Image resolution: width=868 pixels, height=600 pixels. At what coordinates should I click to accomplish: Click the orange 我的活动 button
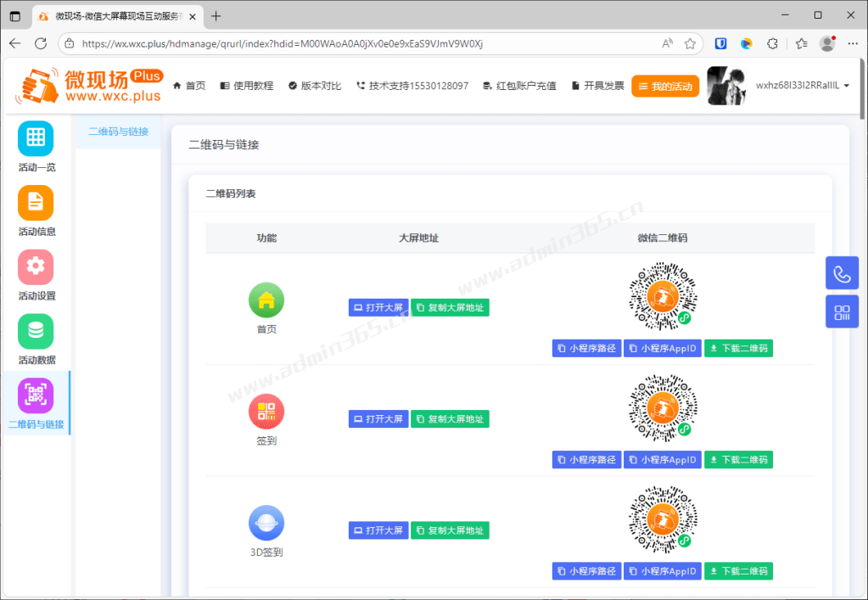click(x=665, y=87)
